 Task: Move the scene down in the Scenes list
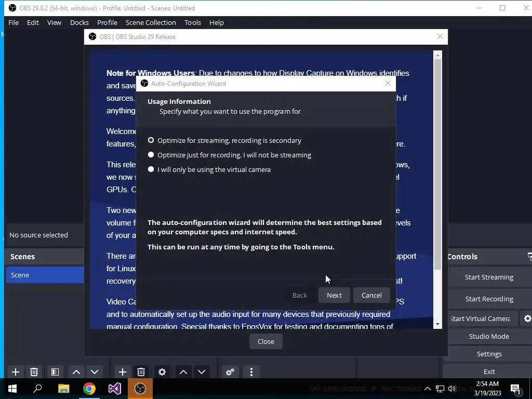click(x=95, y=372)
